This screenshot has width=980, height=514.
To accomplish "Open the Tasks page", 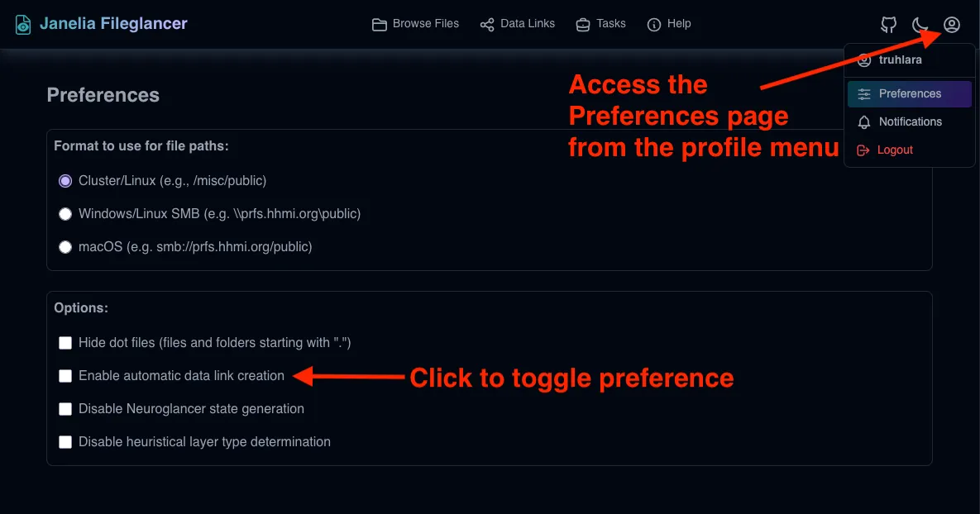I will 601,24.
